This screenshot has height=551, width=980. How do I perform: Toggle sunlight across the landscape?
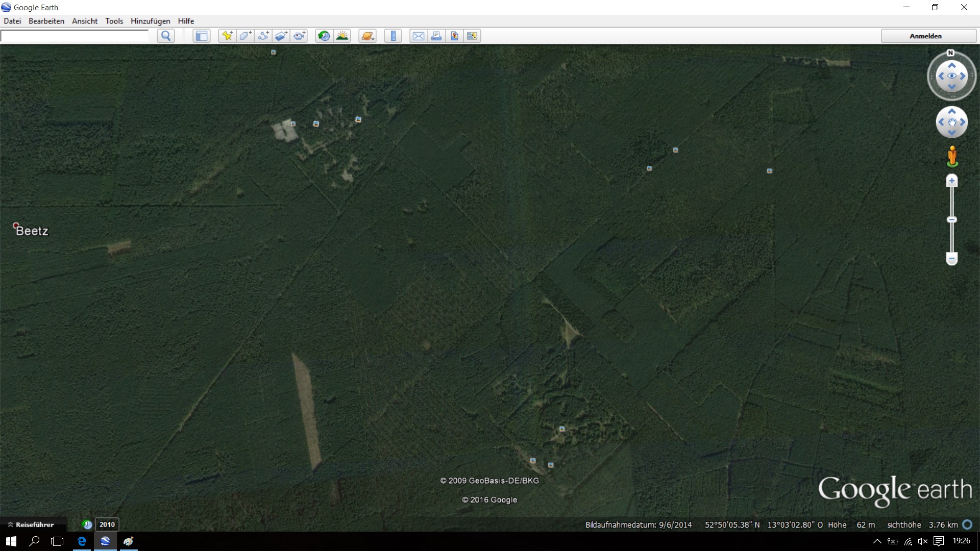click(342, 36)
